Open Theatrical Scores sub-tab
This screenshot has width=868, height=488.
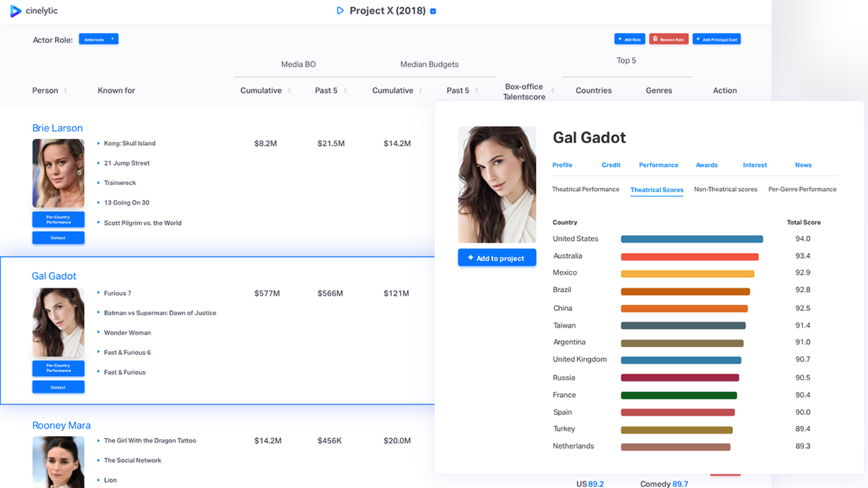[657, 190]
